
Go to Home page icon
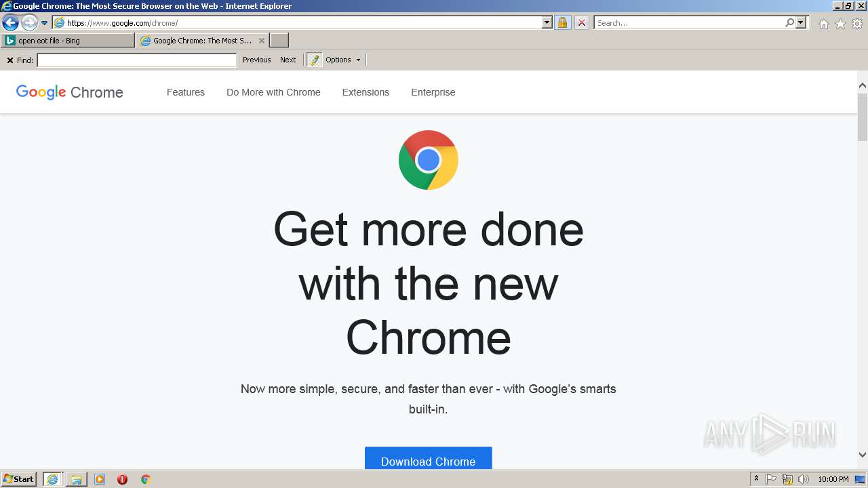click(x=823, y=24)
